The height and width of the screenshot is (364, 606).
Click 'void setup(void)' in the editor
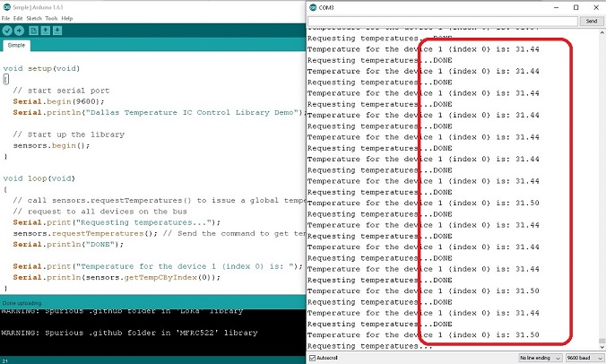(42, 68)
